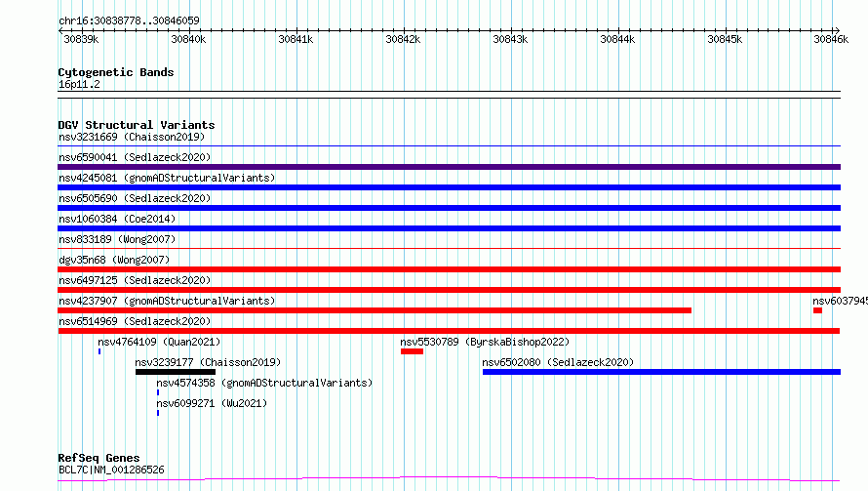Select the magenta BCL7C gene line
This screenshot has width=868, height=491.
click(x=449, y=479)
